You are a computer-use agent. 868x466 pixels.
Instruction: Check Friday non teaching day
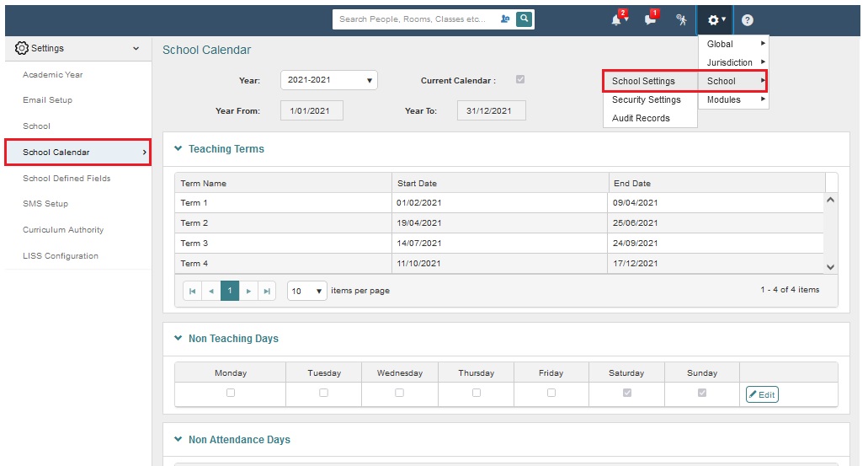[551, 393]
